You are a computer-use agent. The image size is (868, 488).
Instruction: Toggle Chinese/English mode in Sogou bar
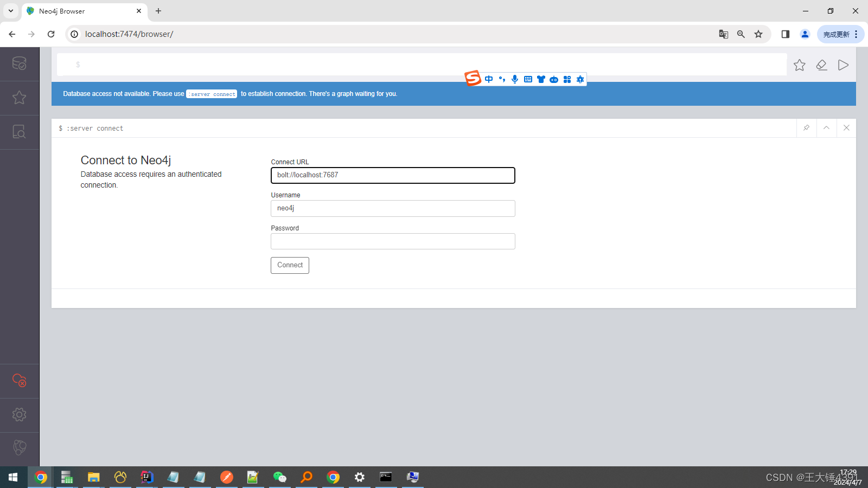(x=489, y=79)
